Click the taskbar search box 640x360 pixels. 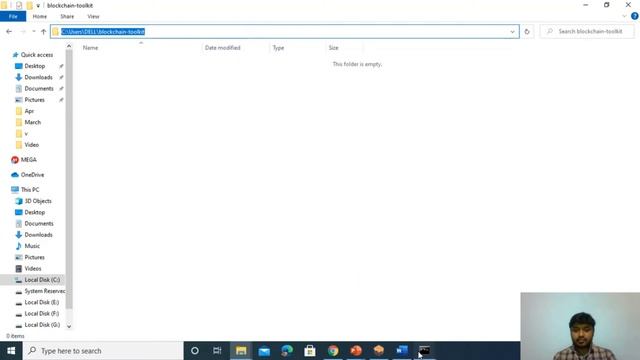click(103, 351)
